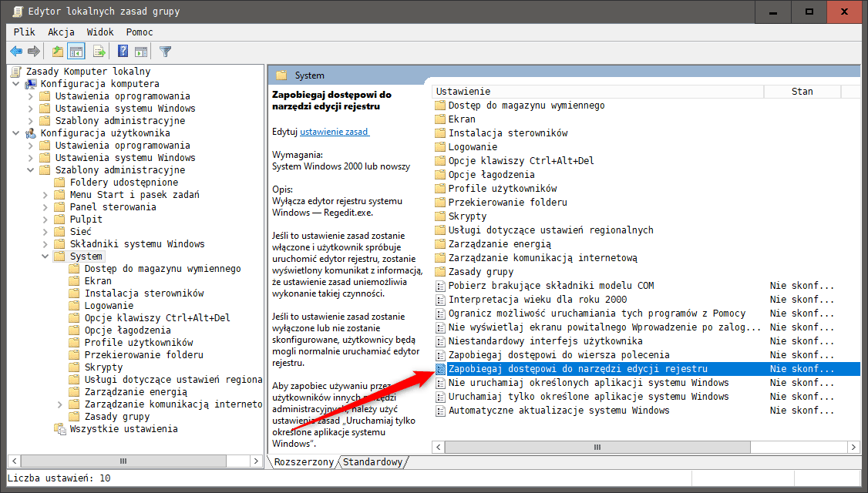
Task: Select Instalacja sterowników in the tree
Action: (x=144, y=293)
